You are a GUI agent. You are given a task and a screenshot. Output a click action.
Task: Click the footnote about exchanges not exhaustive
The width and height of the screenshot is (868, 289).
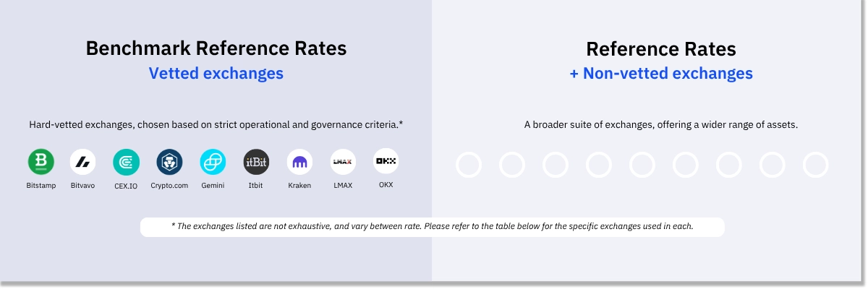pyautogui.click(x=432, y=226)
